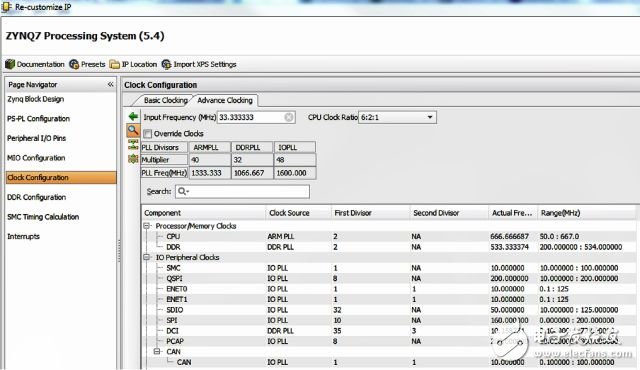640x370 pixels.
Task: Select the CPU clock row
Action: point(389,236)
